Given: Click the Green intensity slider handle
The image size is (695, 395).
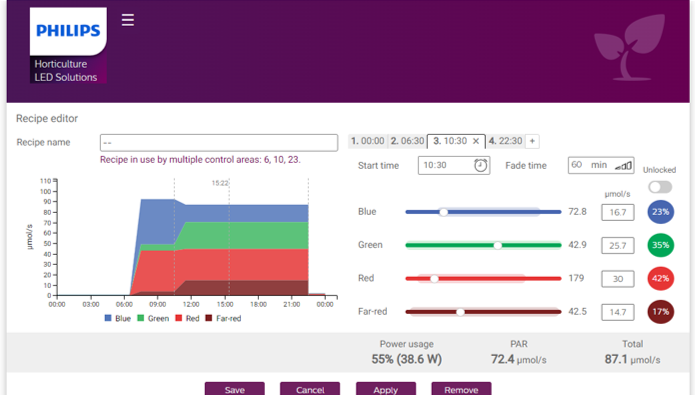Looking at the screenshot, I should click(498, 246).
